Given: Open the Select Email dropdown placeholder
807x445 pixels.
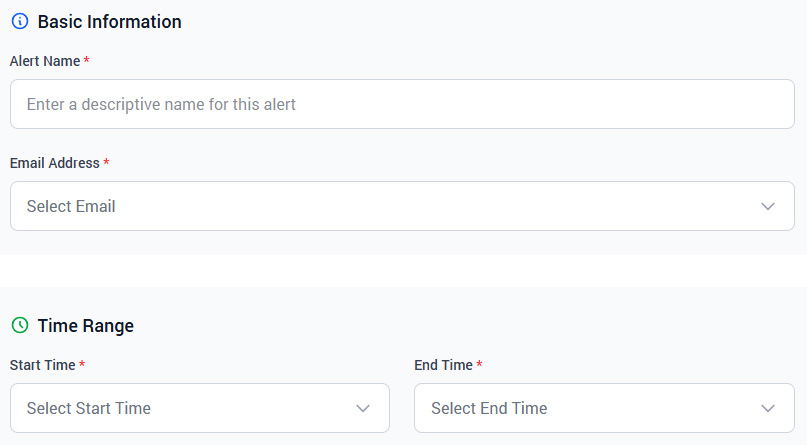Looking at the screenshot, I should coord(71,206).
